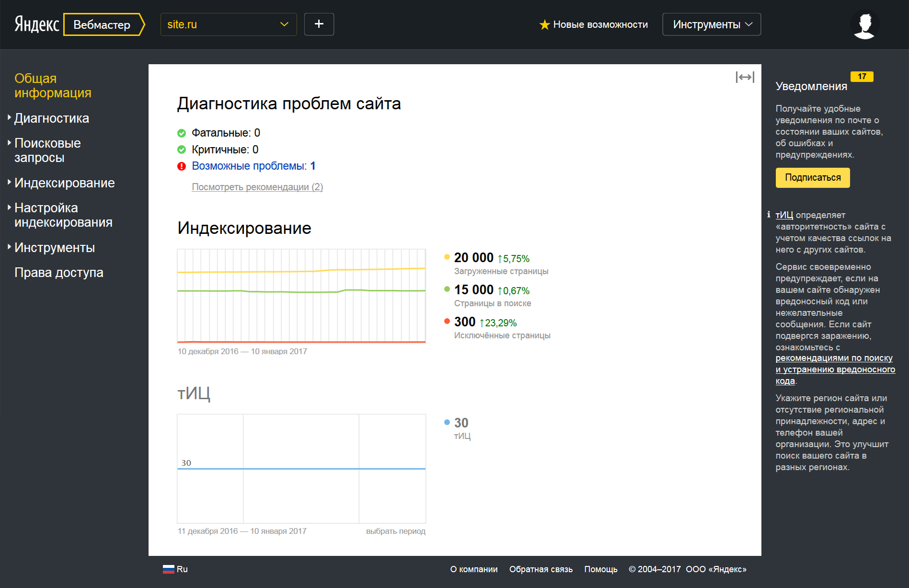Click yellow dot for Загруженные страницы
The height and width of the screenshot is (588, 909).
pyautogui.click(x=447, y=257)
